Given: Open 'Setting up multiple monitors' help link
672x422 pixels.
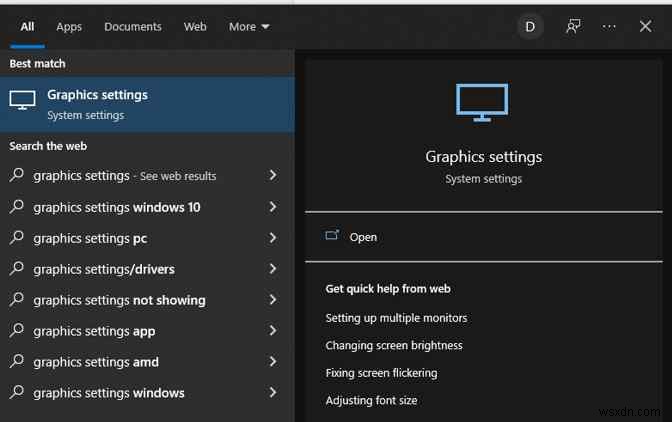Looking at the screenshot, I should [396, 318].
